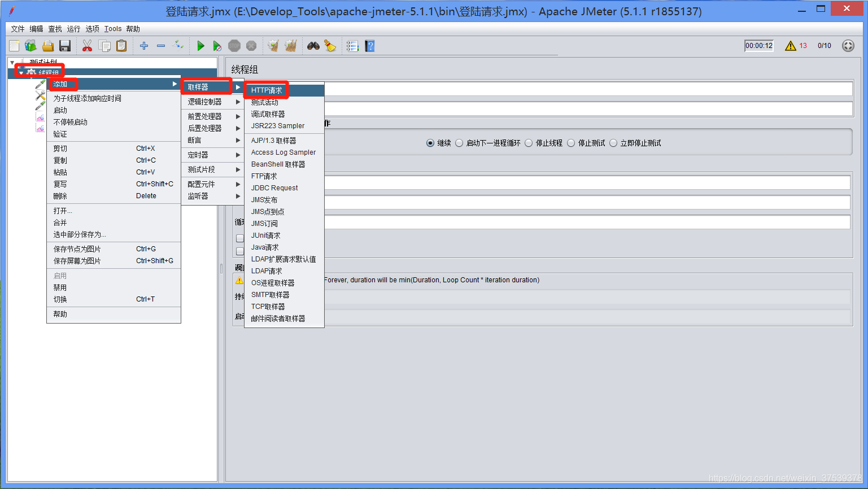Choose HTTP请求 from sampler submenu

pyautogui.click(x=285, y=90)
